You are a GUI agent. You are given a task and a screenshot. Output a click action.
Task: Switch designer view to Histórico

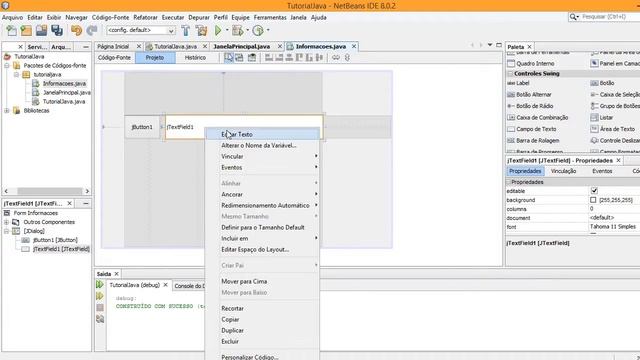click(195, 58)
